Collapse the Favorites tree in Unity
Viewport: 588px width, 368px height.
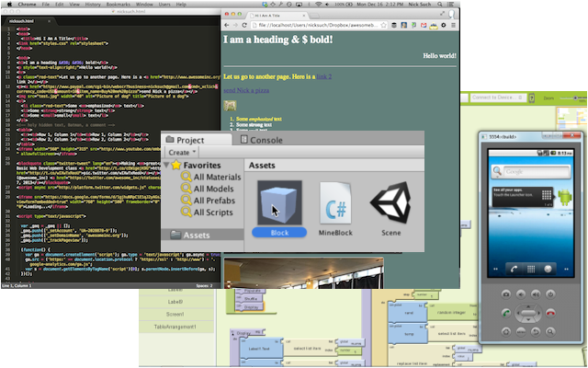click(166, 165)
